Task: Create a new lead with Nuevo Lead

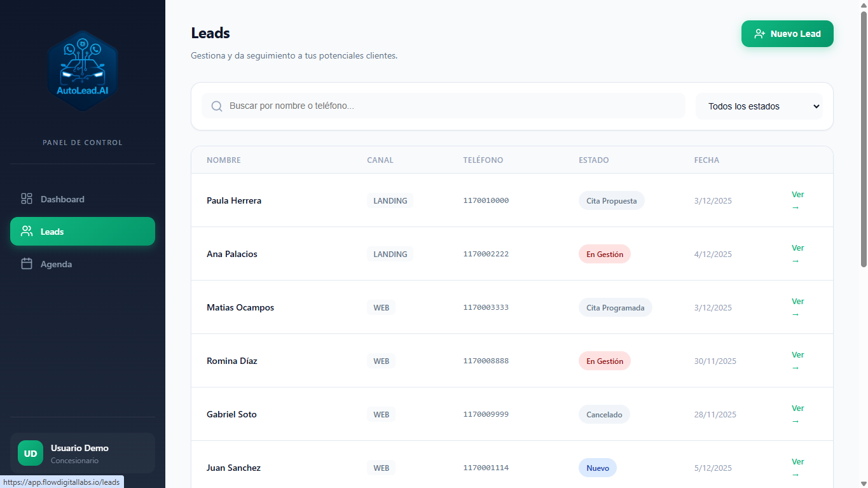Action: coord(787,34)
